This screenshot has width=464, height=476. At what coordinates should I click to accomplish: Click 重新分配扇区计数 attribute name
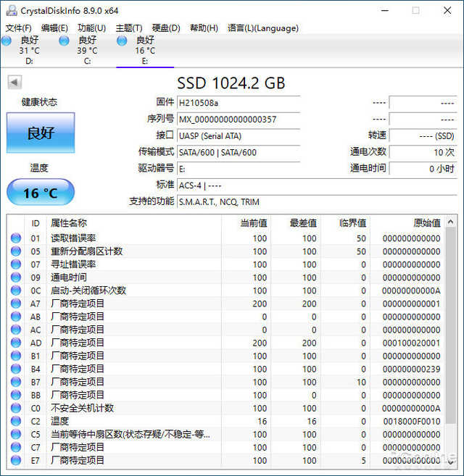pos(86,251)
